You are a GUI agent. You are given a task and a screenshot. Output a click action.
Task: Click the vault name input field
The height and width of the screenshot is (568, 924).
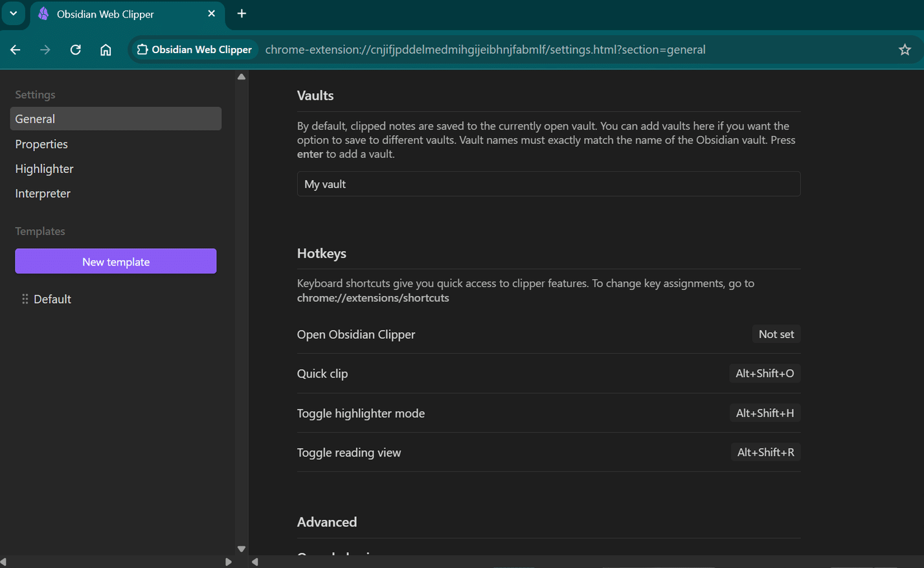(x=548, y=184)
